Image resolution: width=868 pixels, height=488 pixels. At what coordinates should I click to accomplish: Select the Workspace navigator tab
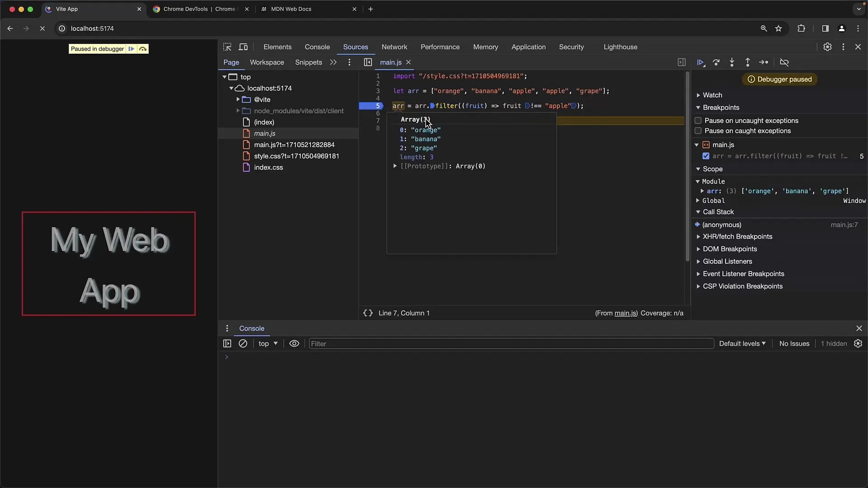click(x=267, y=62)
